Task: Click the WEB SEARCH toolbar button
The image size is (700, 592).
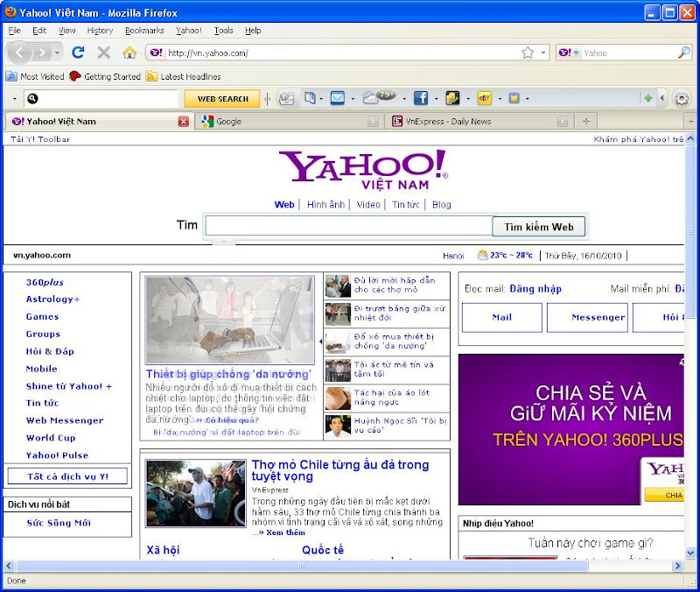Action: 222,99
